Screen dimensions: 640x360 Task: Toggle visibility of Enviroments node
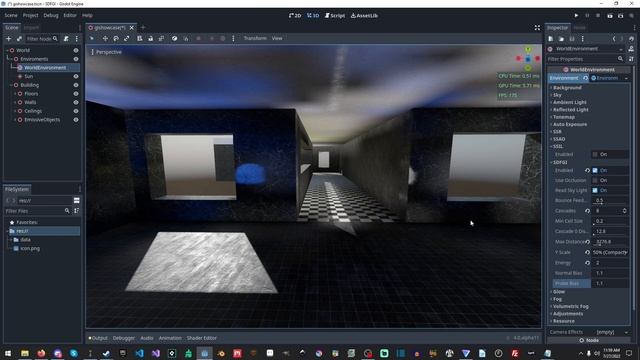[76, 59]
